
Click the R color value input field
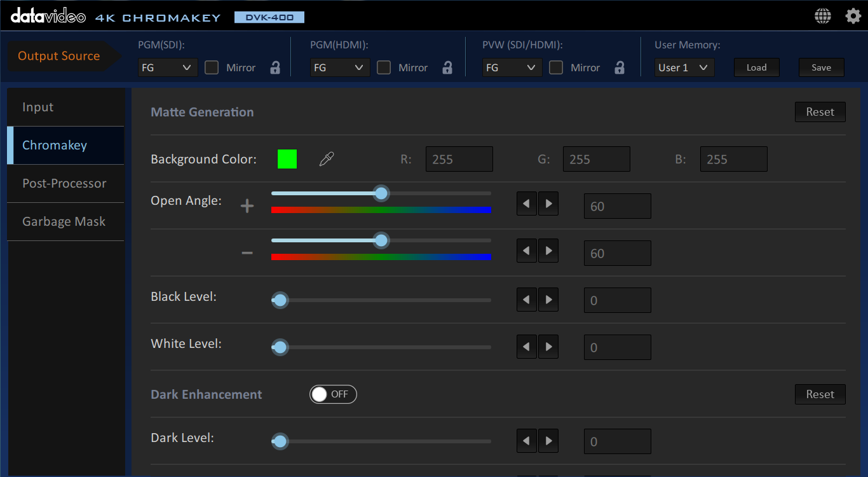(x=459, y=159)
